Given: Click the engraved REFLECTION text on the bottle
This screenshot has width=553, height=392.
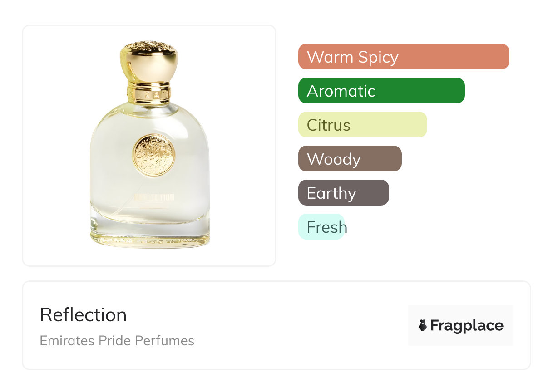Looking at the screenshot, I should click(x=154, y=197).
